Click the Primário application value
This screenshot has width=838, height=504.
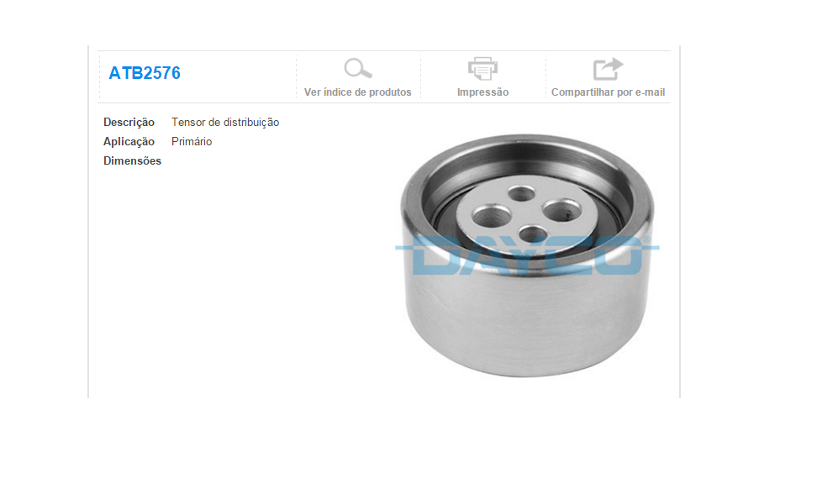[192, 141]
